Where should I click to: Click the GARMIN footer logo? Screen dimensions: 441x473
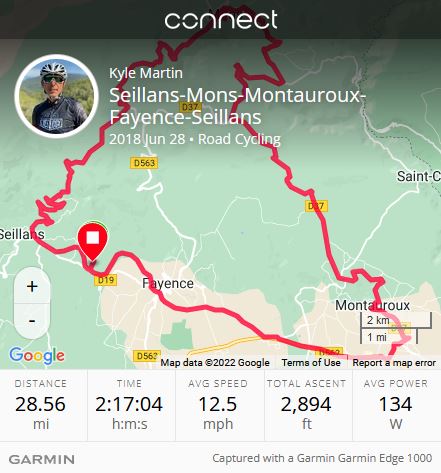pyautogui.click(x=42, y=459)
